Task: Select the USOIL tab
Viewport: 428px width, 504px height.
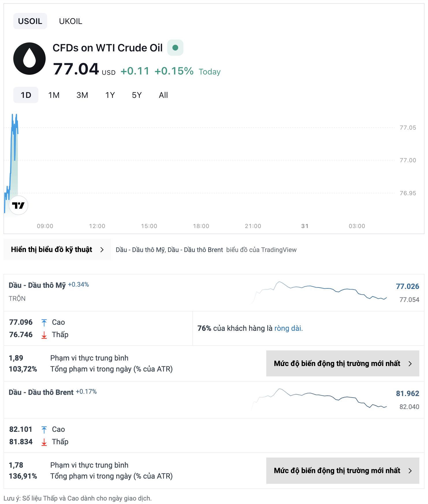Action: (x=30, y=21)
